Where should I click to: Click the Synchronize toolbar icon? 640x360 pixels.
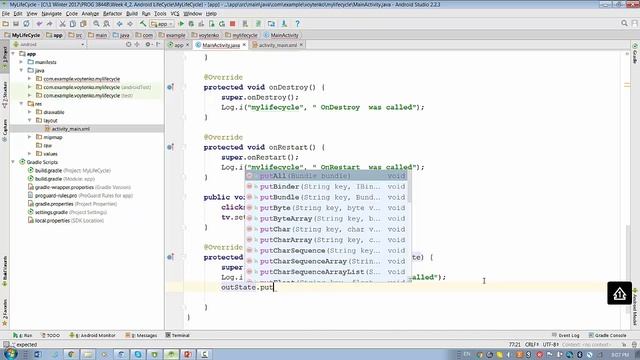tap(26, 24)
